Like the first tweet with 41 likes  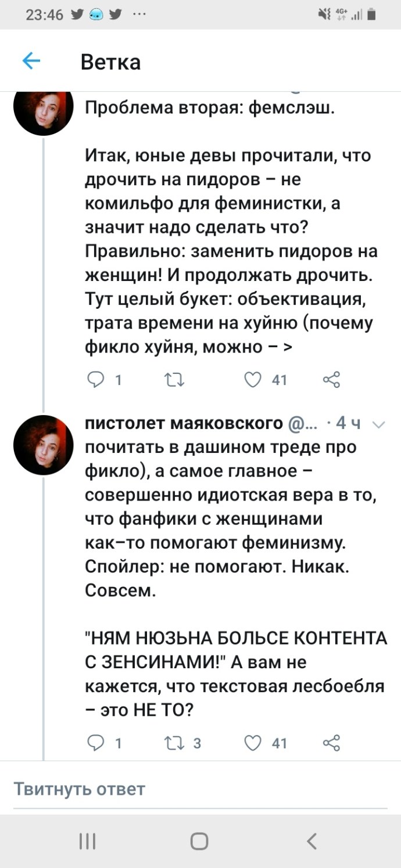pos(253,380)
